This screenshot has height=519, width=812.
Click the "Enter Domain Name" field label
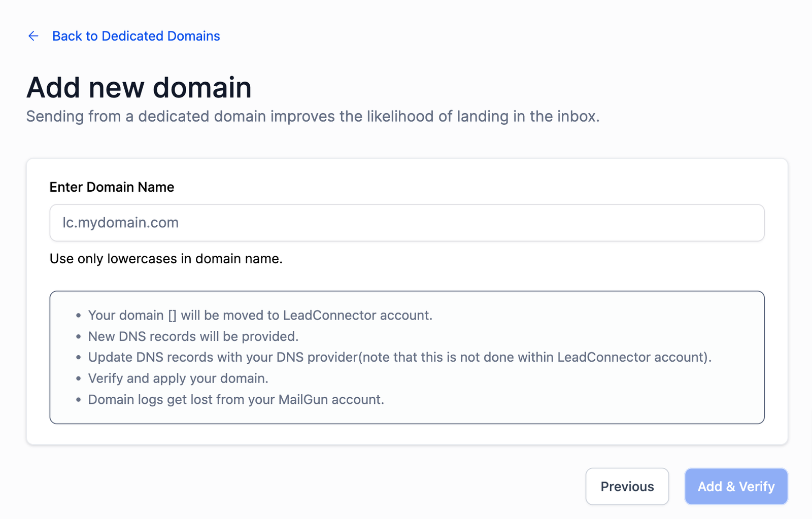112,187
